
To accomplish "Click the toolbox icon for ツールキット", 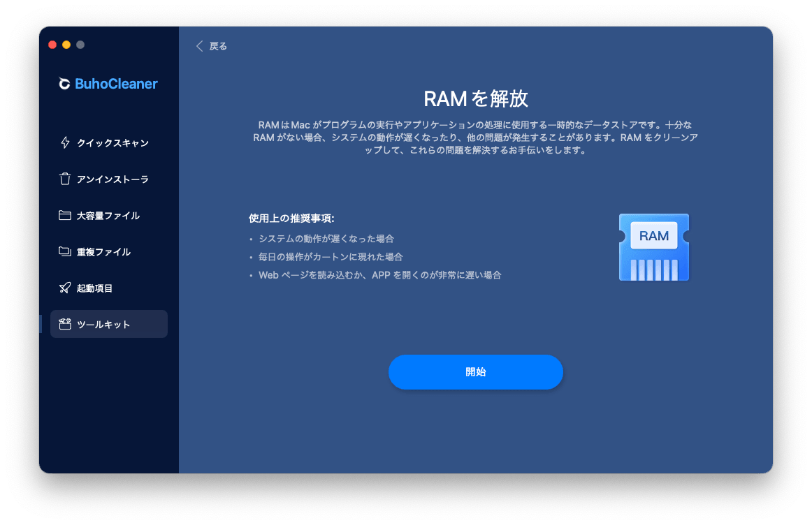I will coord(65,325).
